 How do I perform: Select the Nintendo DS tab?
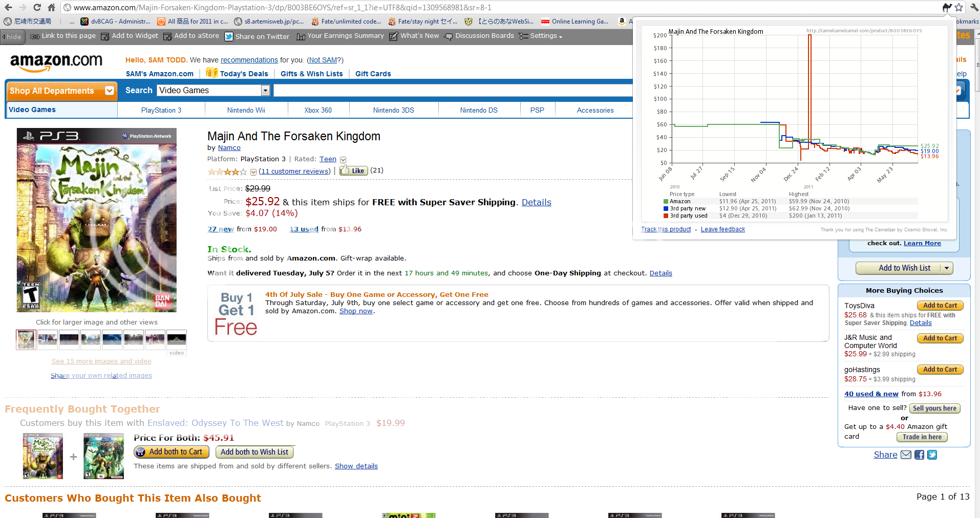pos(479,110)
